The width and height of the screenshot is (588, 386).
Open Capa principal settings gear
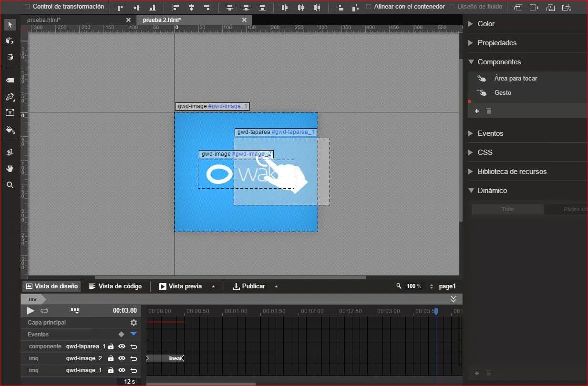[134, 323]
